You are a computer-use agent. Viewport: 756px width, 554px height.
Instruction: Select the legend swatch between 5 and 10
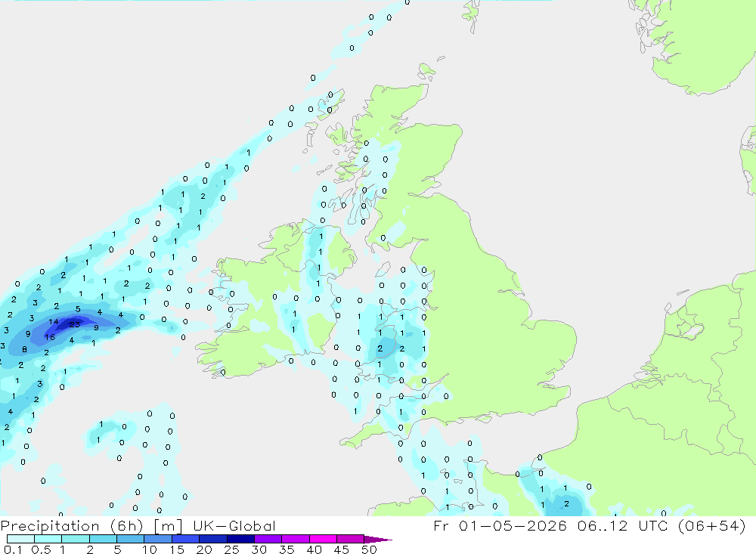coord(130,539)
